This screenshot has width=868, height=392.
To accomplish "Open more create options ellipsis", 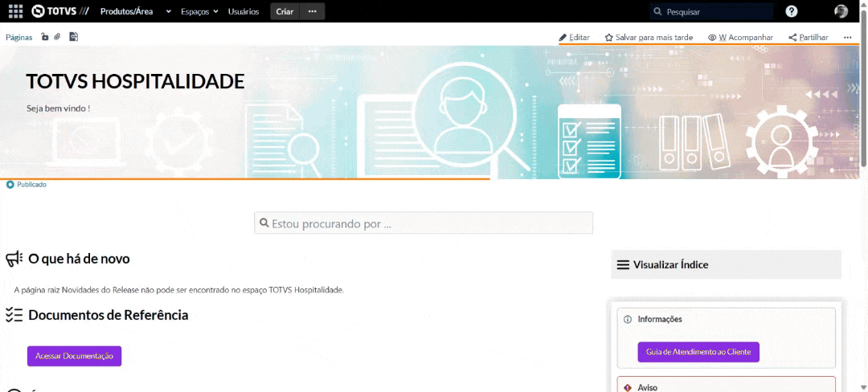I will [x=312, y=11].
